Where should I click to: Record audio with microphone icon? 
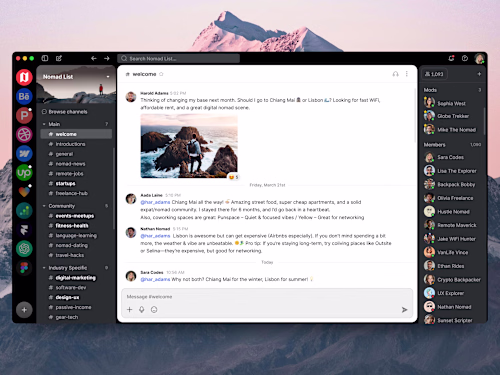coord(142,310)
